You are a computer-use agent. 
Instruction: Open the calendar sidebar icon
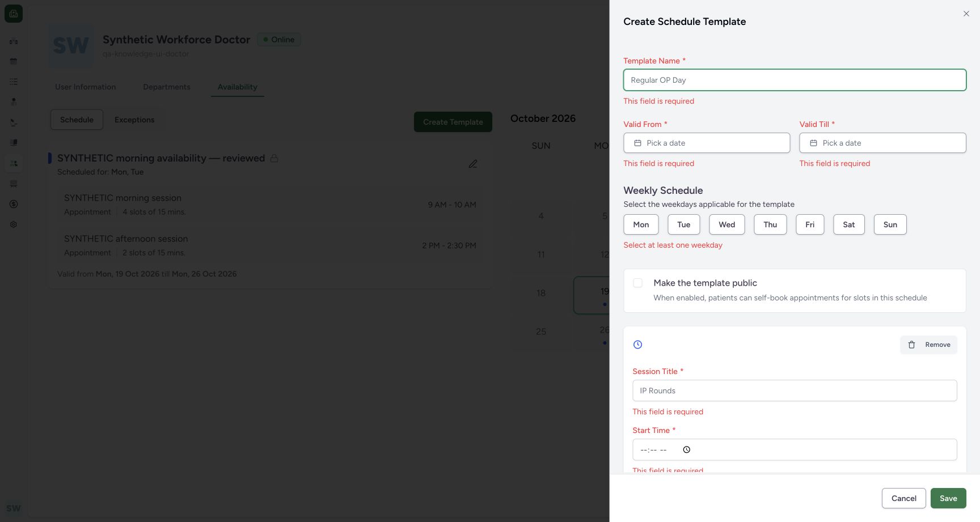14,61
